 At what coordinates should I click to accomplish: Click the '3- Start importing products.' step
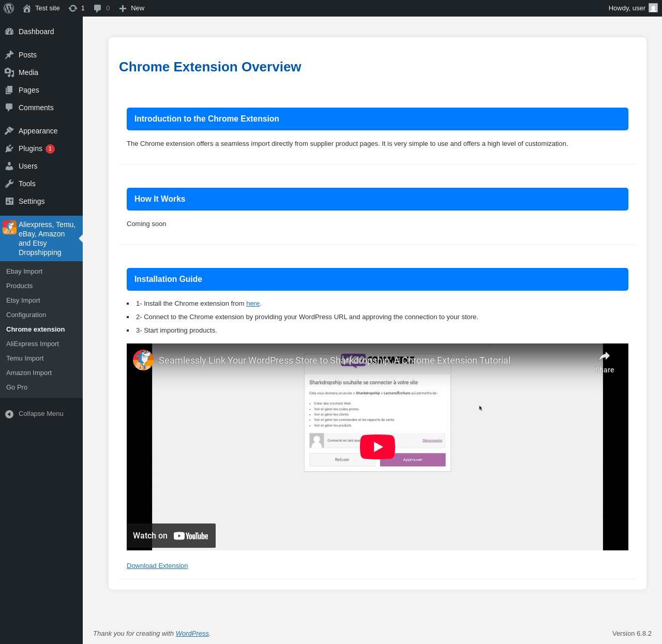[176, 331]
